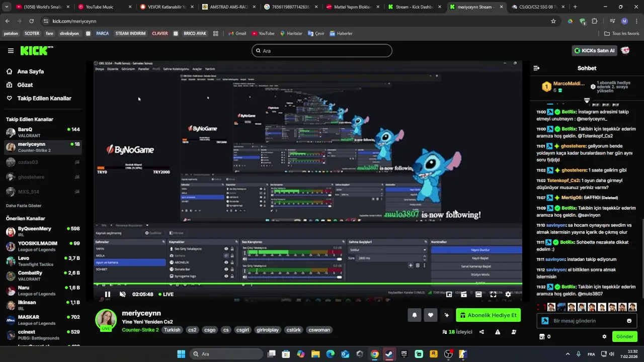Enable theater mode on the player

pyautogui.click(x=478, y=294)
